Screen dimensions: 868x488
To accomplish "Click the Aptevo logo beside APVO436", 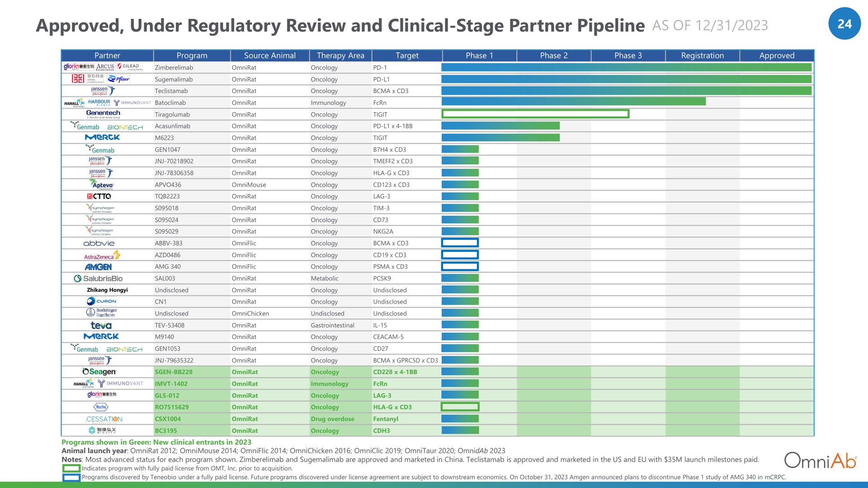I will (x=102, y=184).
